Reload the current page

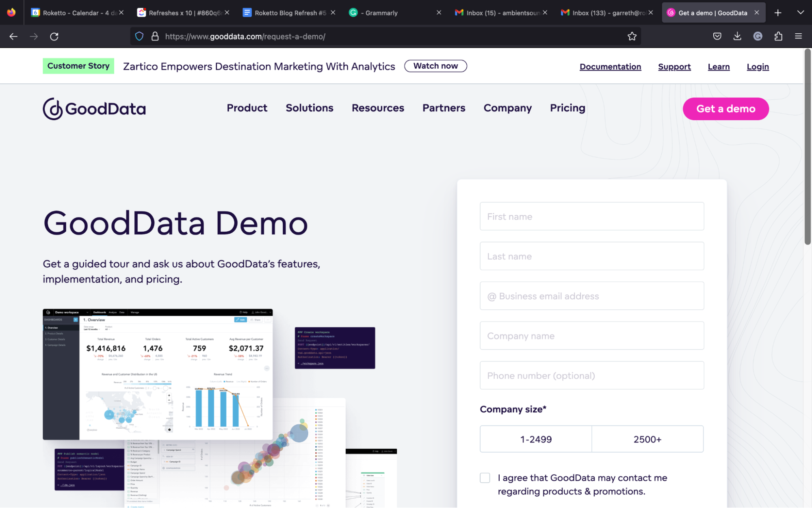tap(54, 36)
